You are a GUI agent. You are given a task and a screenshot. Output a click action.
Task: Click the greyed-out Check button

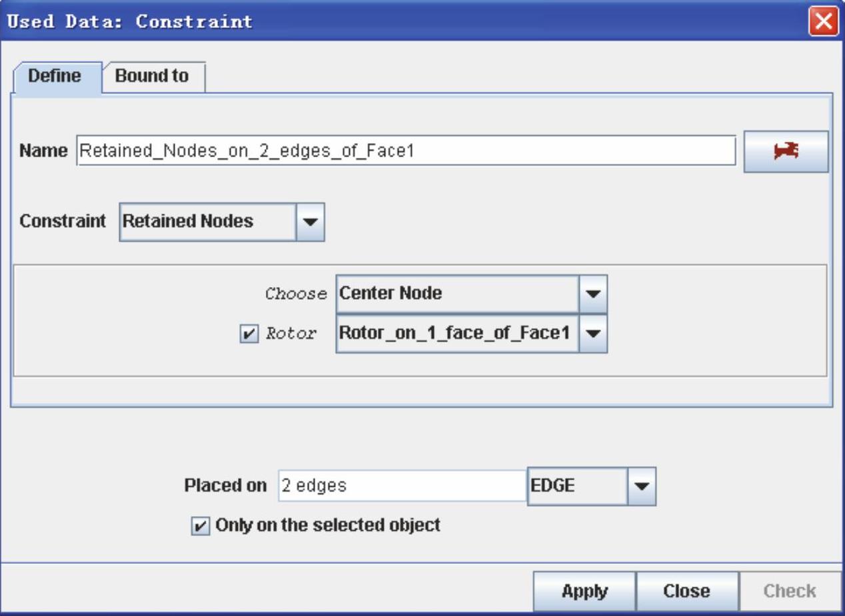[789, 591]
